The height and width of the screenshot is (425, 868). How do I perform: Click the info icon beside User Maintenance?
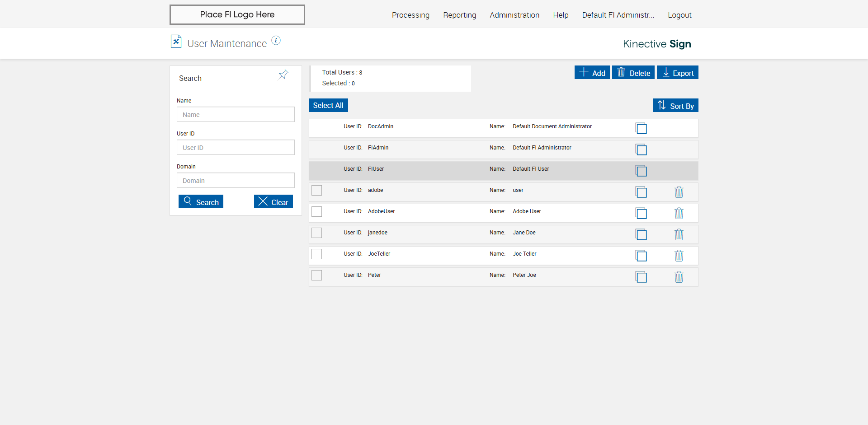(x=276, y=41)
